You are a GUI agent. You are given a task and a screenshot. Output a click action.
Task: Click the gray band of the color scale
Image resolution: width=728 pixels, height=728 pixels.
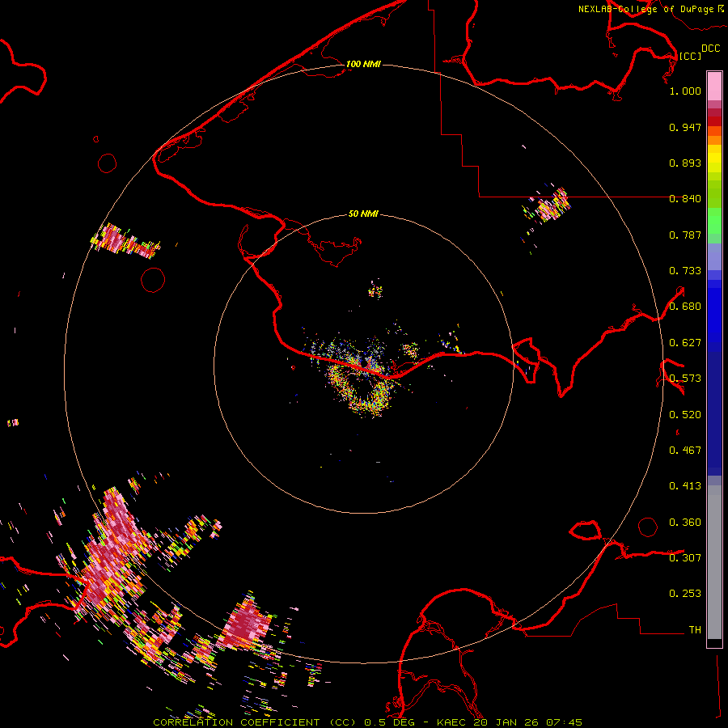click(714, 562)
